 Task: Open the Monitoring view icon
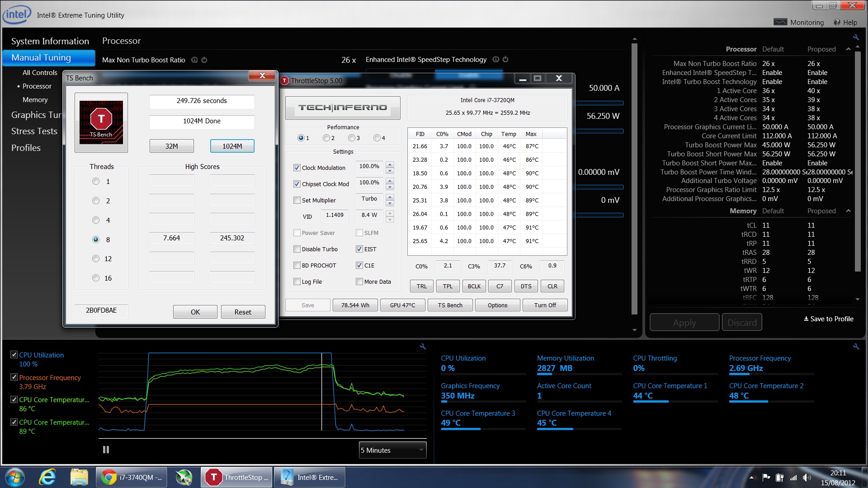click(x=780, y=22)
